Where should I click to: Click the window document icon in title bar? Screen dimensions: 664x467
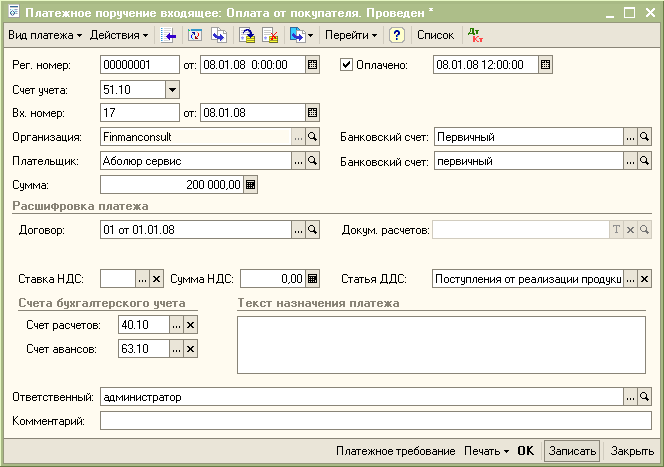tap(14, 12)
